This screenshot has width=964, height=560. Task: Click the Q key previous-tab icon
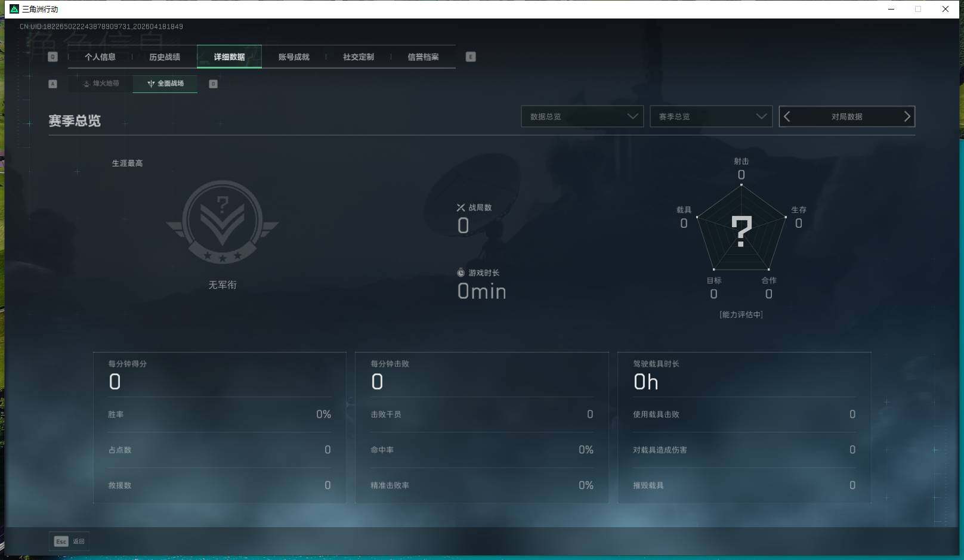(x=52, y=57)
